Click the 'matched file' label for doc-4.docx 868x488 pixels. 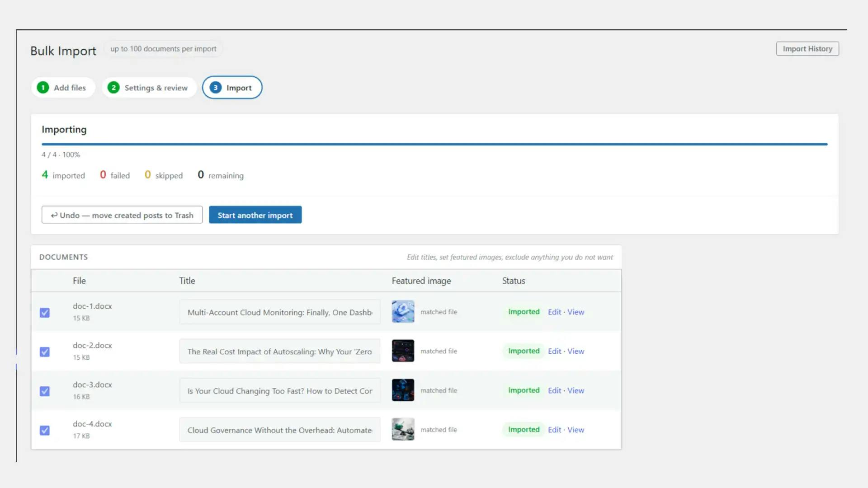pos(439,430)
